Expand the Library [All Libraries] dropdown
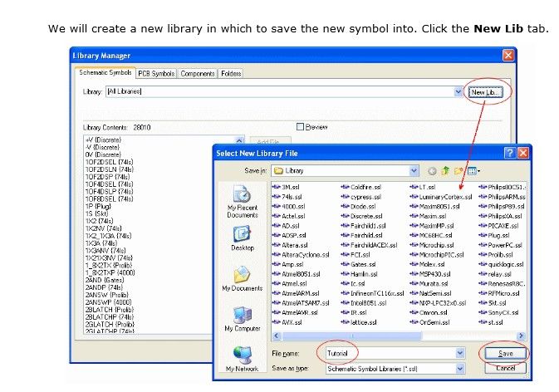 click(457, 91)
